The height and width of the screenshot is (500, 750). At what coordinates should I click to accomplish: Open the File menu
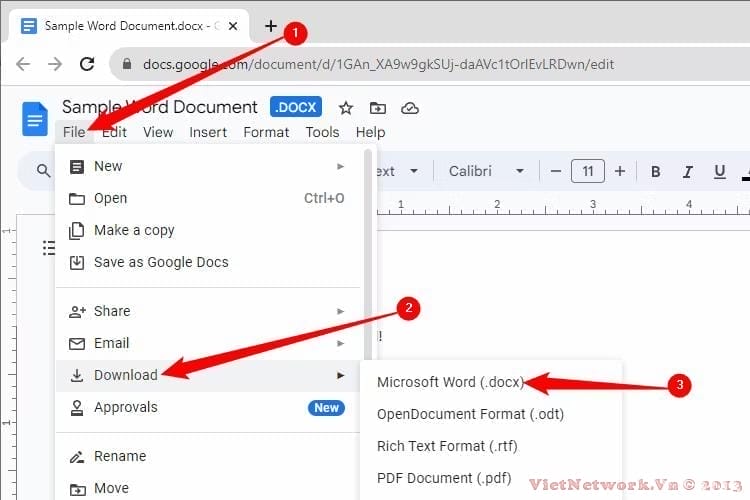73,132
